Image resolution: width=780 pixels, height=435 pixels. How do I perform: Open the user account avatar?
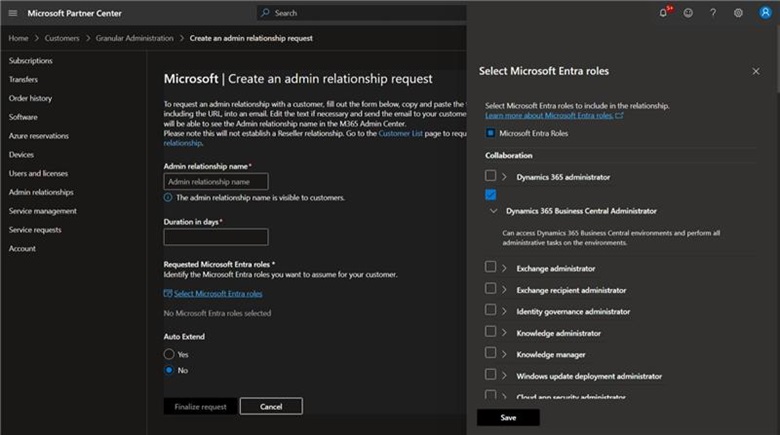pos(765,12)
